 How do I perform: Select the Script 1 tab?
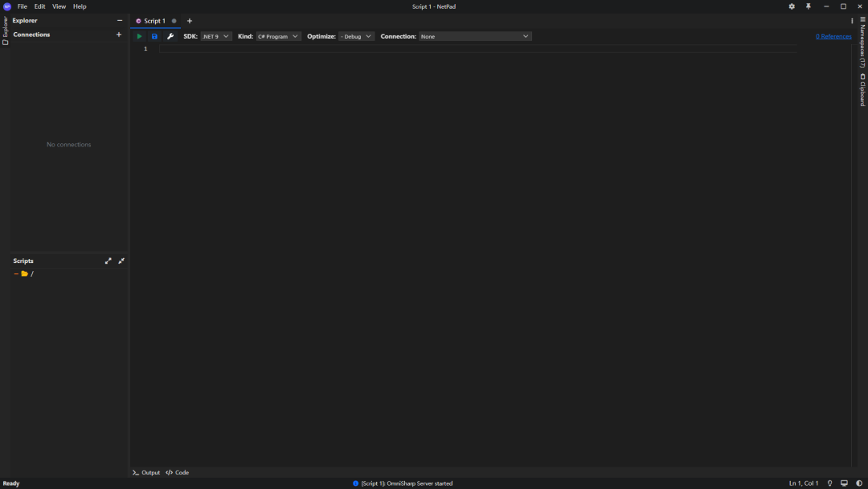[x=155, y=21]
